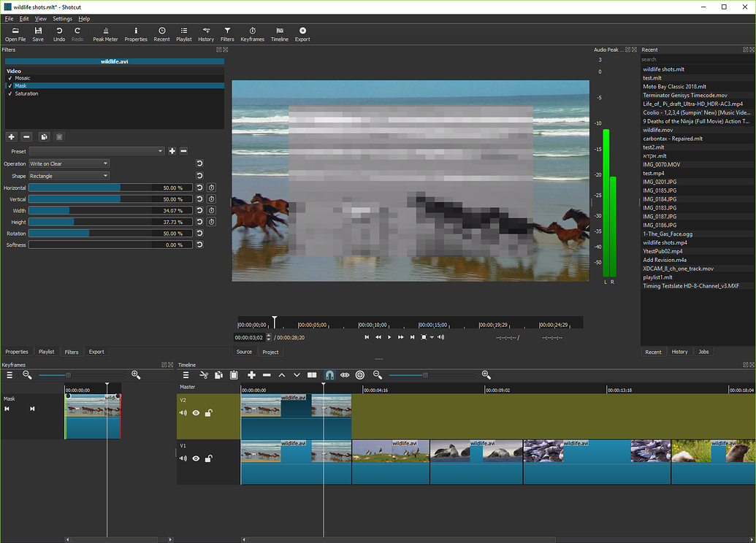Switch to the Source tab under the player
The image size is (756, 543).
point(244,352)
